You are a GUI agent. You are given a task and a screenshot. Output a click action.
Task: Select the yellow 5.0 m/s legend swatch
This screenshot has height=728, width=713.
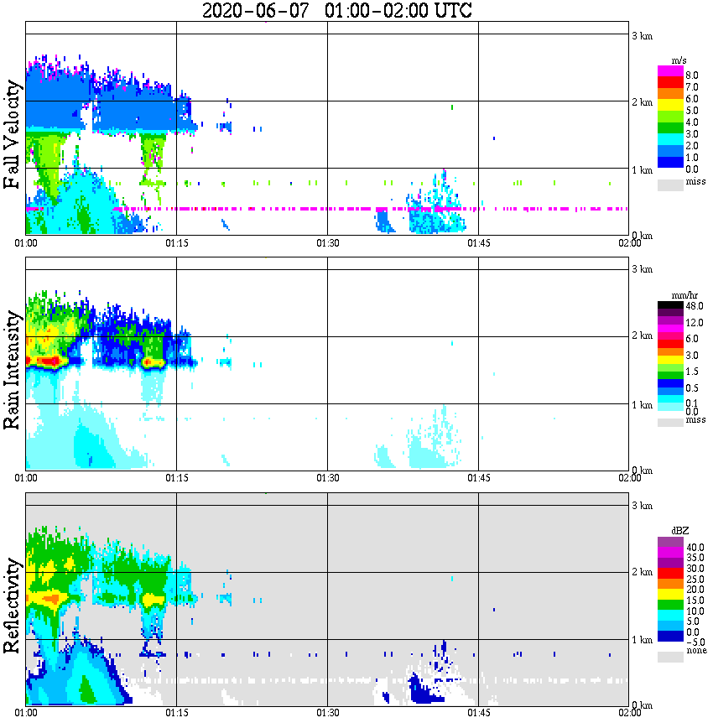pos(670,105)
